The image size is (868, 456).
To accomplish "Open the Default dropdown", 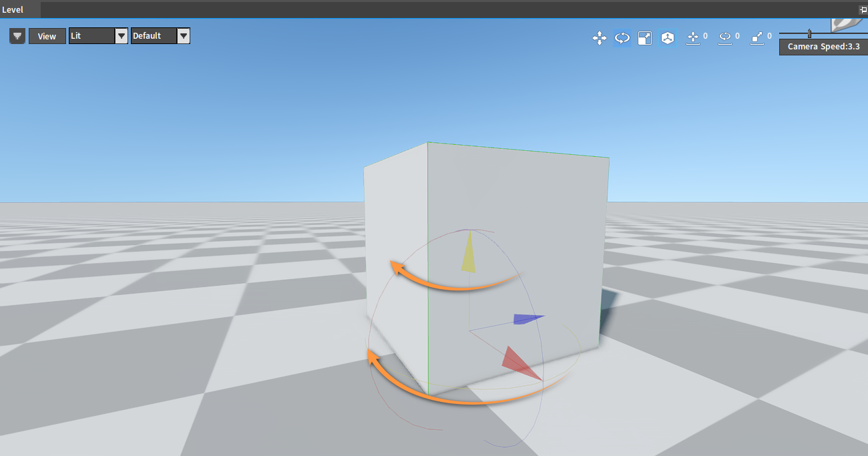I will pyautogui.click(x=160, y=36).
